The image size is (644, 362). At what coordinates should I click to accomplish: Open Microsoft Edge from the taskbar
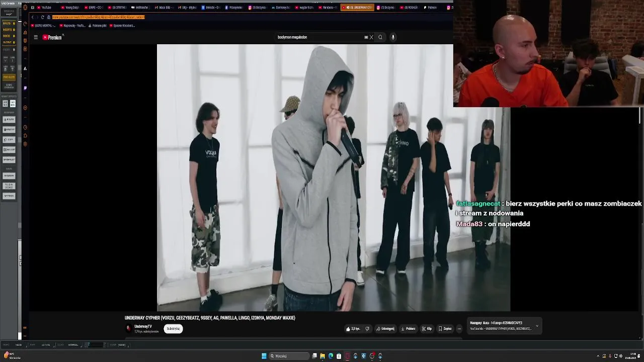(x=331, y=356)
